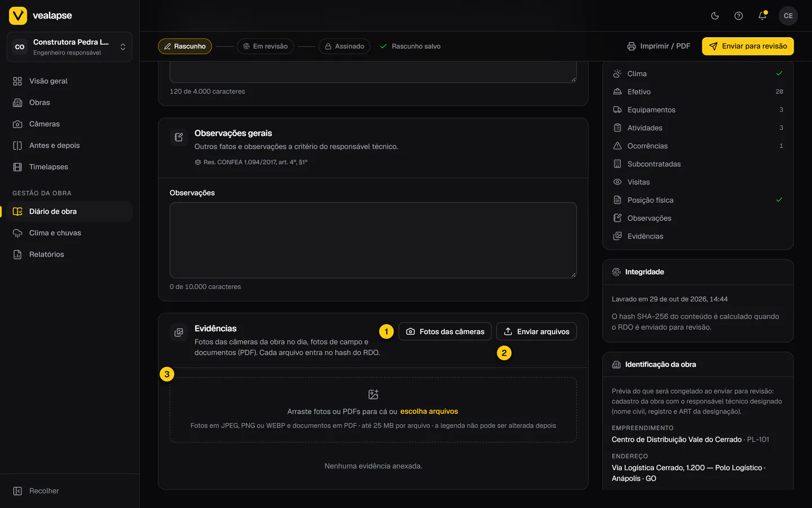Click the vealapse logo icon

tap(18, 16)
